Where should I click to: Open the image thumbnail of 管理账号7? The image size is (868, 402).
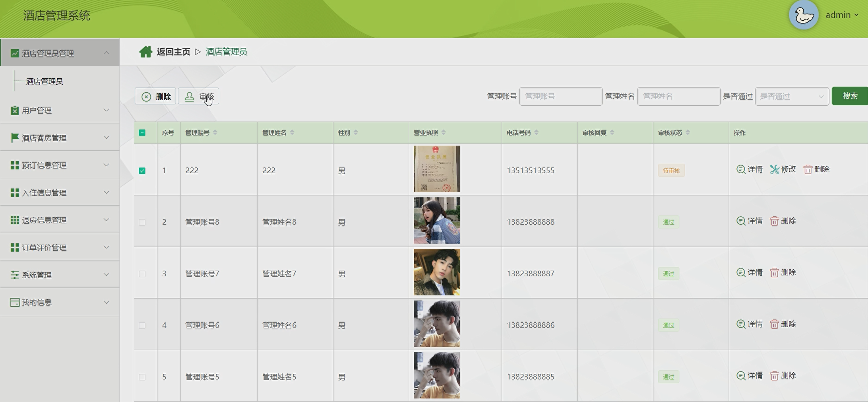pos(437,272)
